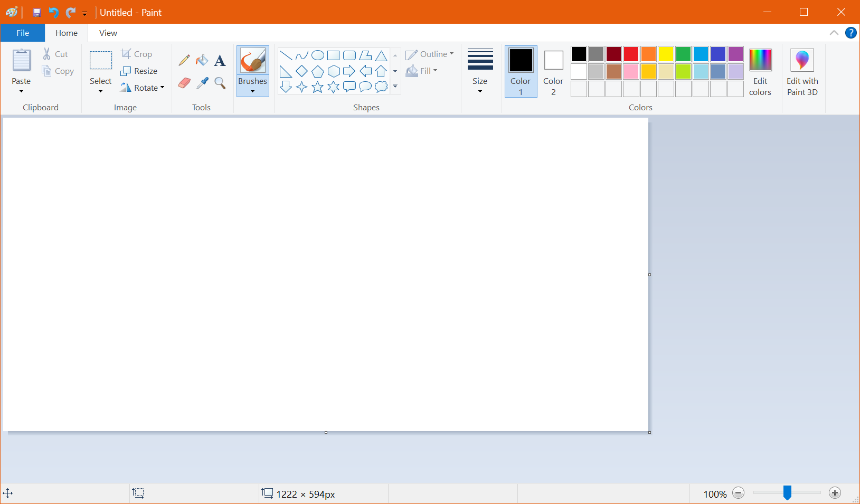Screen dimensions: 860x504
Task: Choose the Four-point star shape
Action: 301,87
